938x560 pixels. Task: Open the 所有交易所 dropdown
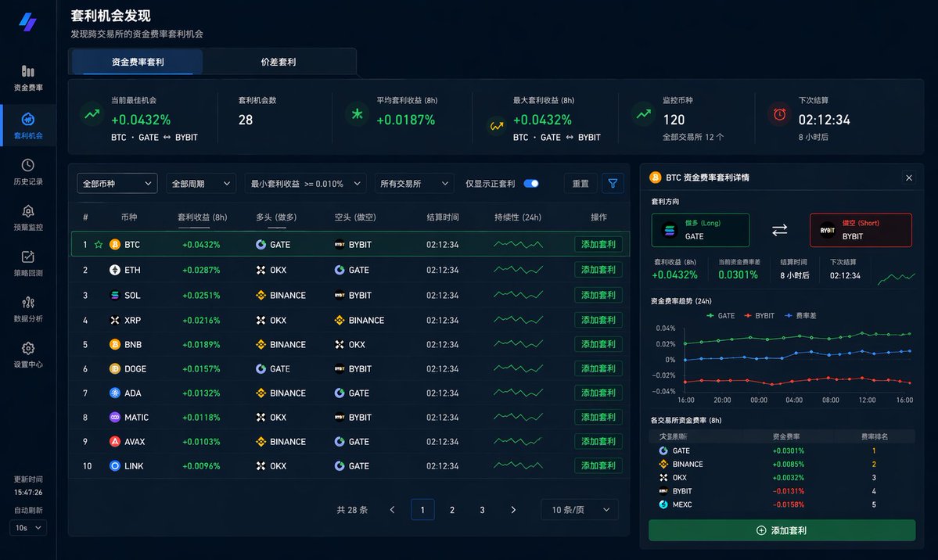(414, 183)
